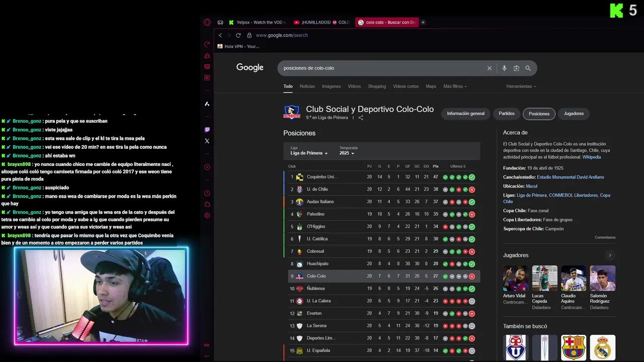Start voice search with microphone icon
Viewport: 644px width, 362px height.
coord(504,68)
